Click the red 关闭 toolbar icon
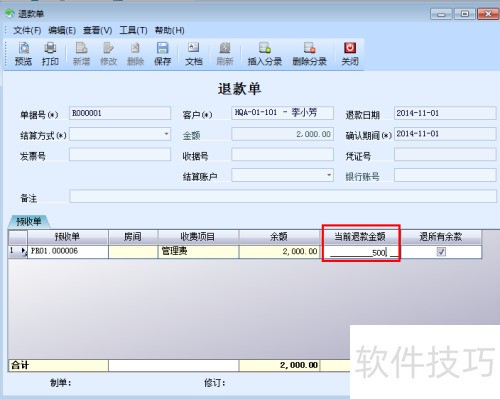This screenshot has width=500, height=399. [350, 53]
